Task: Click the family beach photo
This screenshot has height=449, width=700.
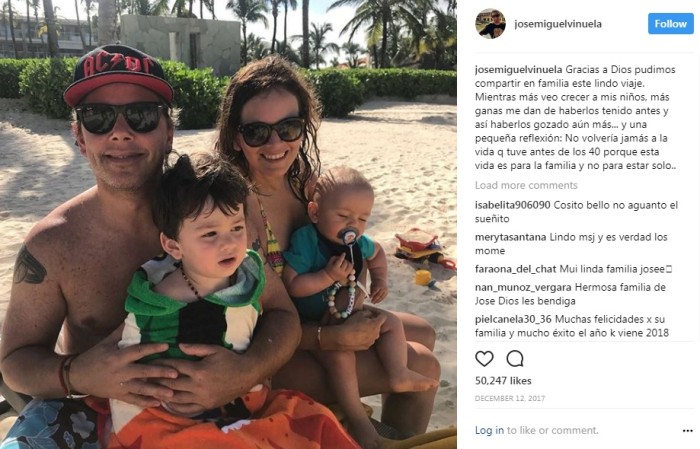Action: 228,224
